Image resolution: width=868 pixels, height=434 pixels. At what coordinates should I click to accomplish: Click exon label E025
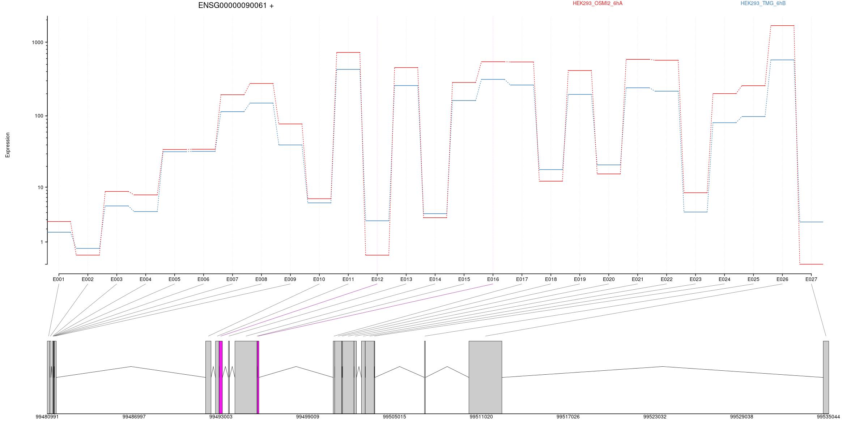[x=753, y=279]
